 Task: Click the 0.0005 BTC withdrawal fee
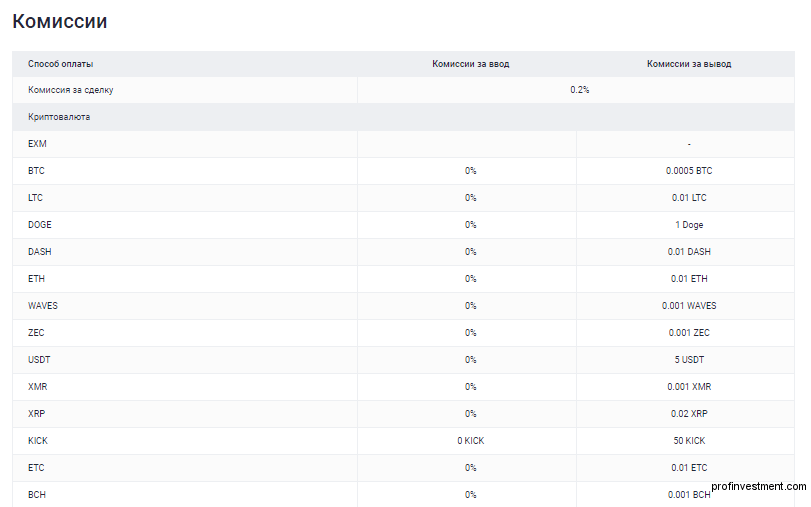point(689,171)
